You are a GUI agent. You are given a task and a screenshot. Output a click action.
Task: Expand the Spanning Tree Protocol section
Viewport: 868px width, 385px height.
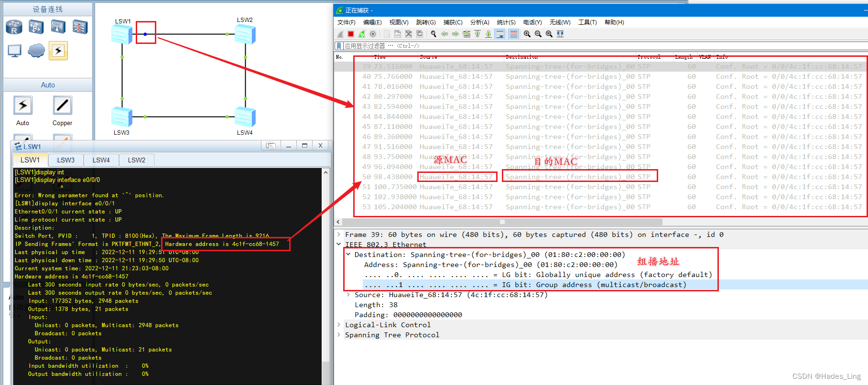(339, 335)
